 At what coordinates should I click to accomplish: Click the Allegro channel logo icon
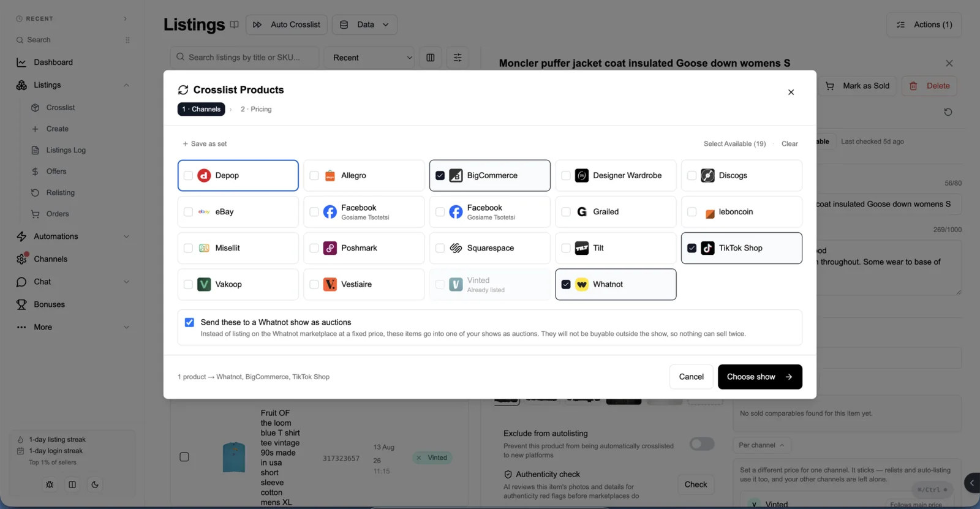(x=330, y=175)
